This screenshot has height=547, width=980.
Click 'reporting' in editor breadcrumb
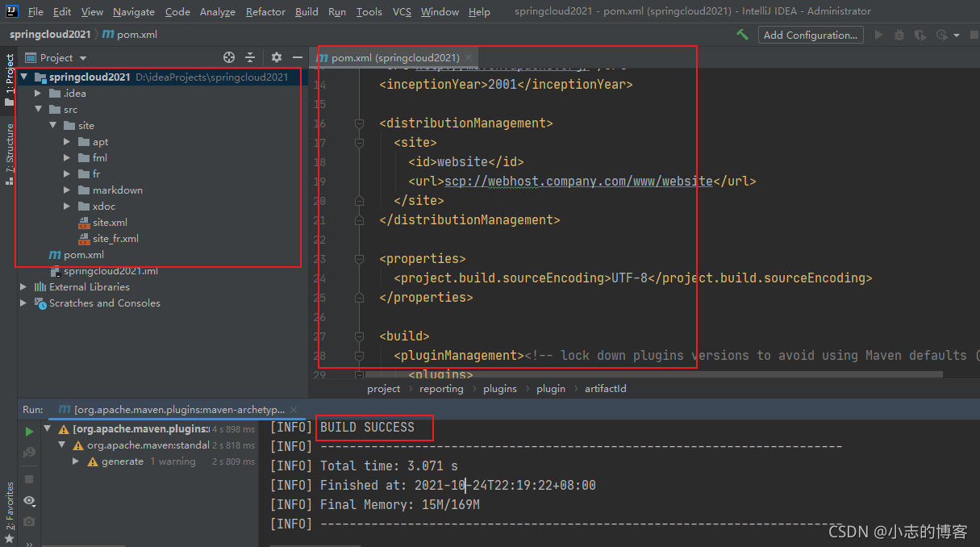(x=441, y=389)
